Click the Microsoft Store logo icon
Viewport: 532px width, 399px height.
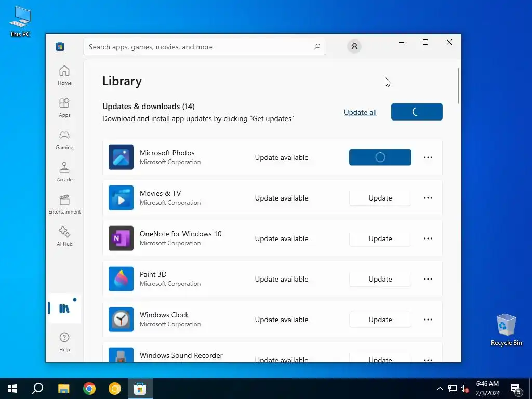(x=60, y=46)
